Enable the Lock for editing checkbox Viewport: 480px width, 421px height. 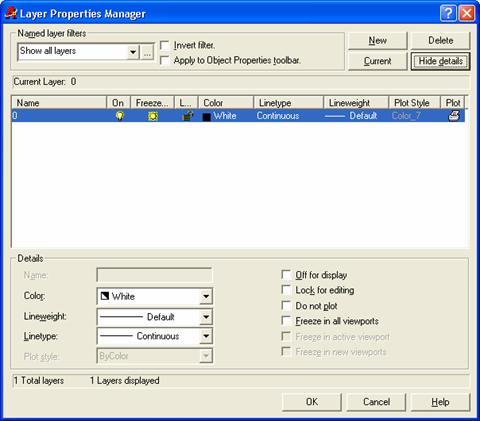pyautogui.click(x=286, y=290)
